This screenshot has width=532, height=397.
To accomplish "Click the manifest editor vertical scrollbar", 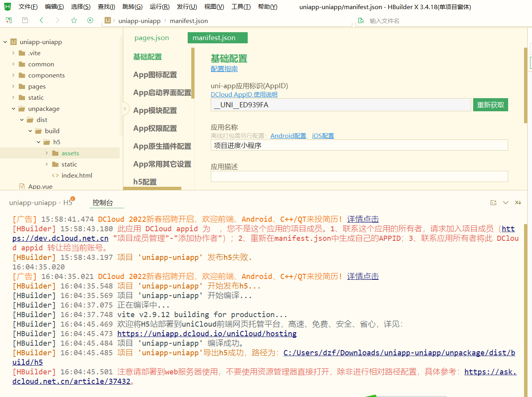I will [526, 85].
